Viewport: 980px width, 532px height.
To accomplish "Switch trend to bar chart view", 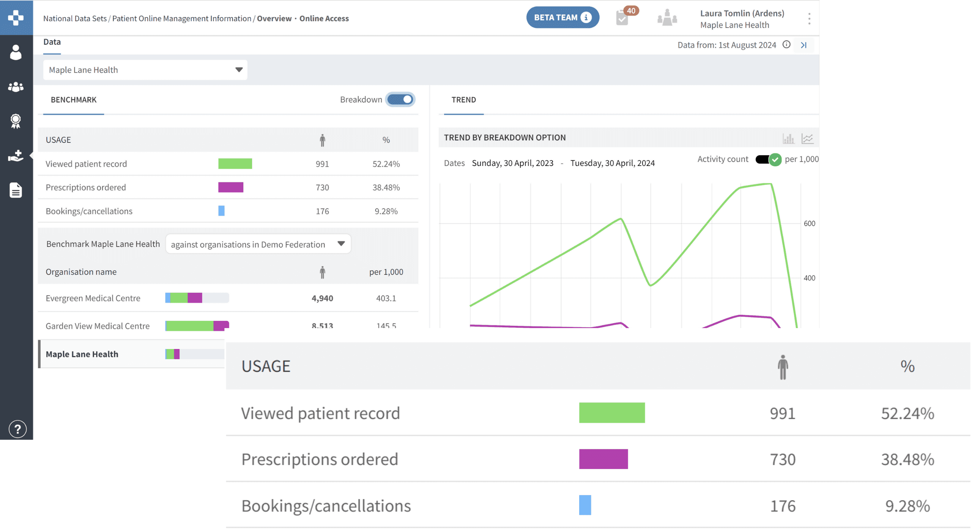I will 788,139.
